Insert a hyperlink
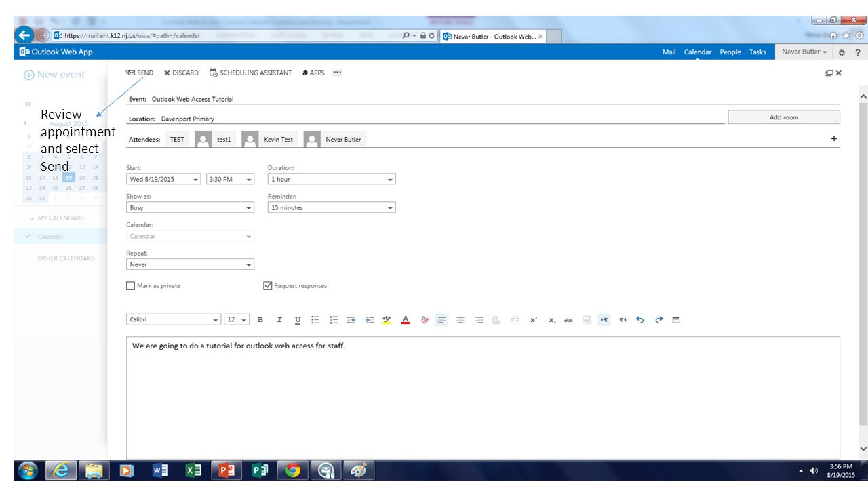The width and height of the screenshot is (868, 488). pyautogui.click(x=496, y=320)
